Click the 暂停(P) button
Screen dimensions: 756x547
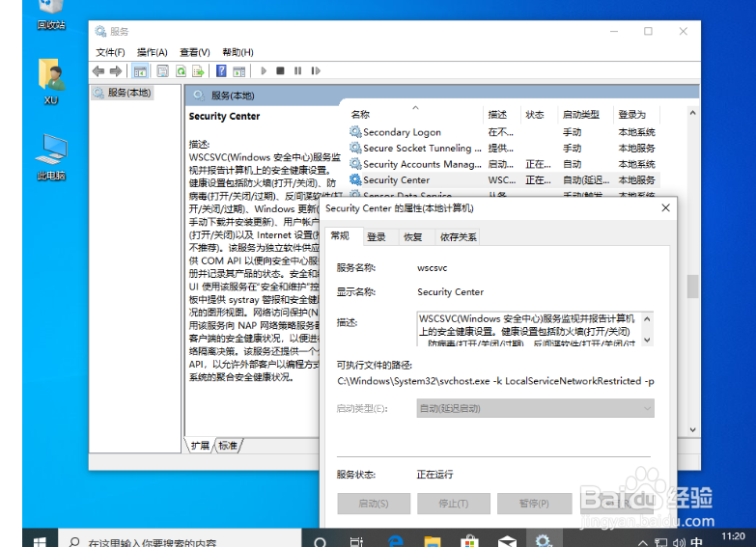[x=534, y=504]
